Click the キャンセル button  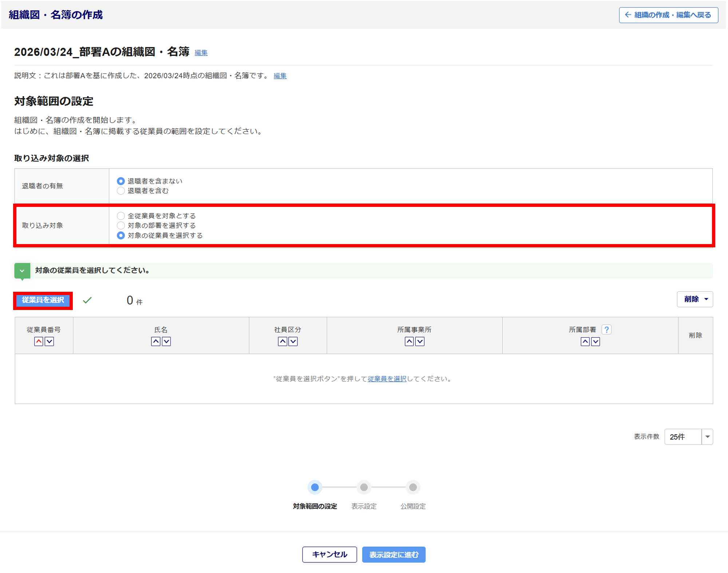tap(329, 554)
